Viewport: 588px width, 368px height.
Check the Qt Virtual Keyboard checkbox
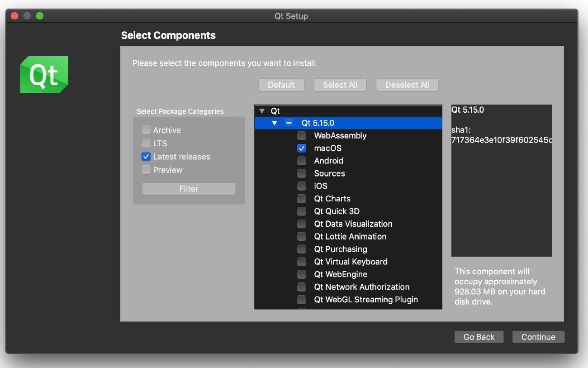301,262
